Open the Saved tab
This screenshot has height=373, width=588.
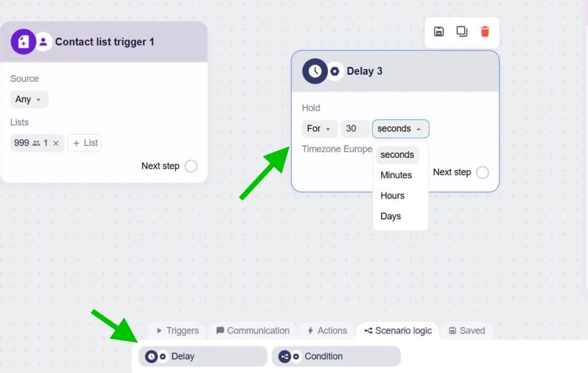point(467,330)
